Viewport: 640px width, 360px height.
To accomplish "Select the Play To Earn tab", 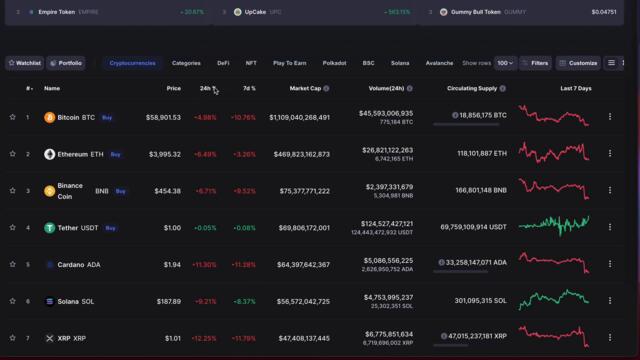I will 289,63.
